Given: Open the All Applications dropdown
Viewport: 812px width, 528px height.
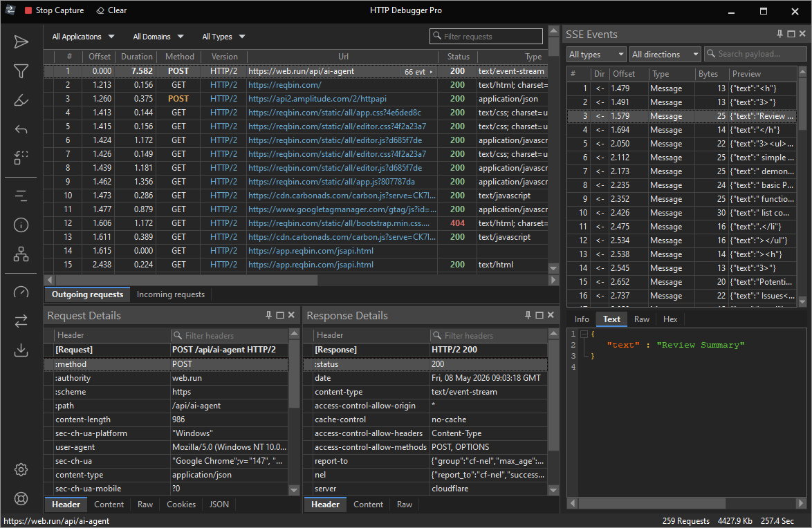Looking at the screenshot, I should coord(83,37).
